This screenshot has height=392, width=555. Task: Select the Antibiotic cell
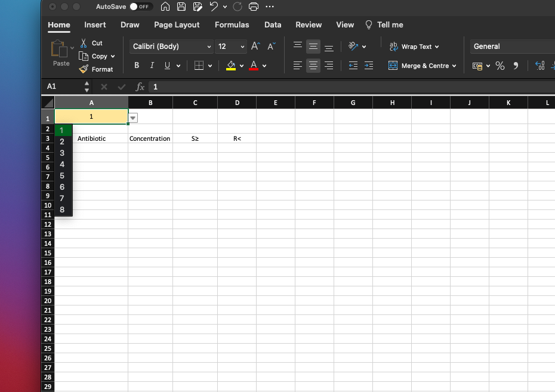[x=92, y=138]
